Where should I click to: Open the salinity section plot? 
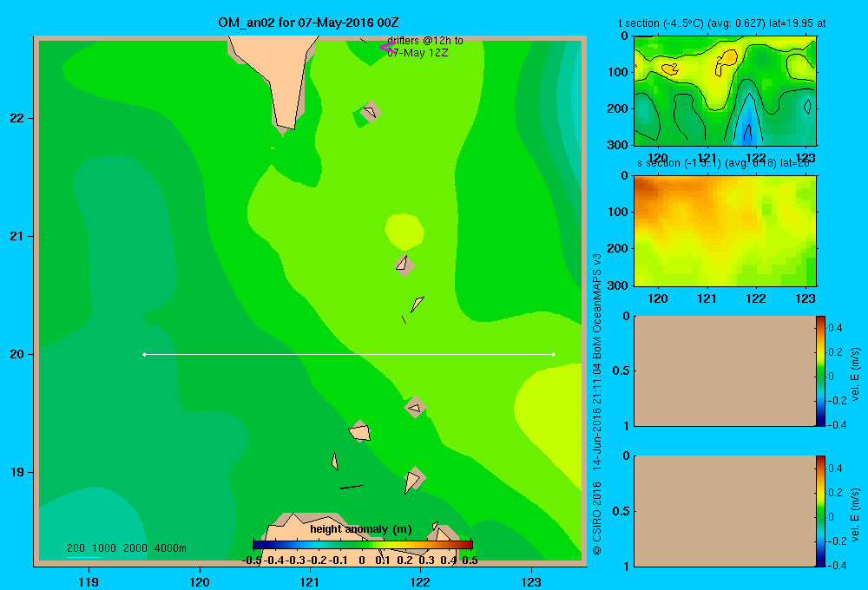click(x=725, y=231)
